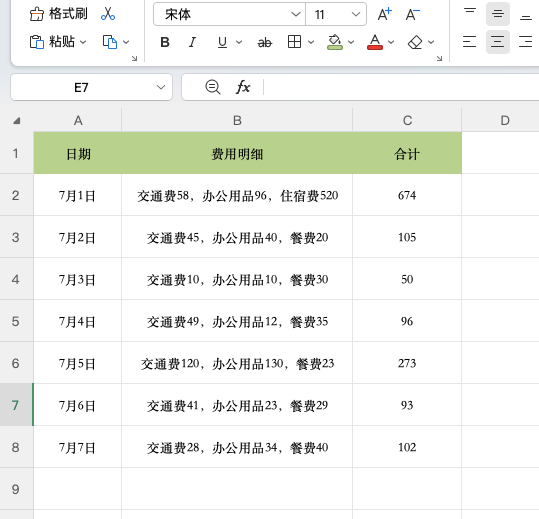Set vertical Middle Align
The image size is (539, 519).
[498, 14]
